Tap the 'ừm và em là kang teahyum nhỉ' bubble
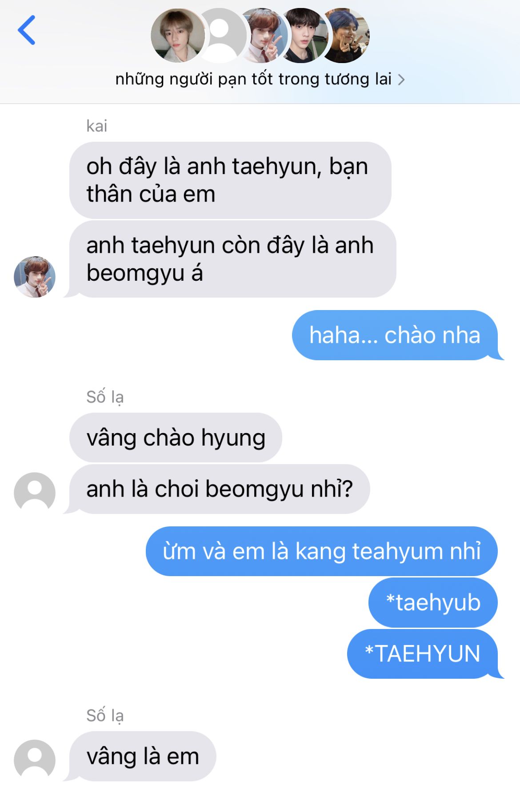 [x=322, y=551]
